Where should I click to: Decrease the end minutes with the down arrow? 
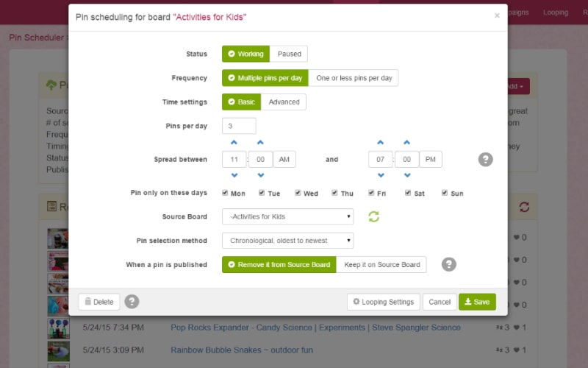(407, 175)
